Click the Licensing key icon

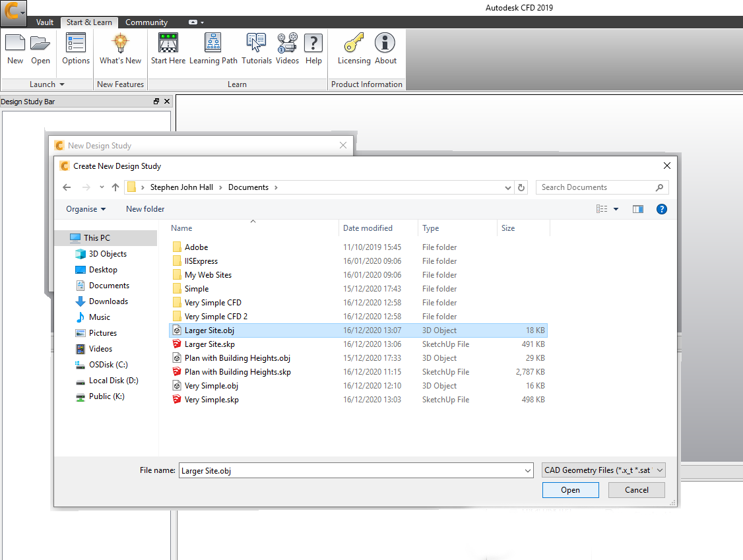[354, 44]
